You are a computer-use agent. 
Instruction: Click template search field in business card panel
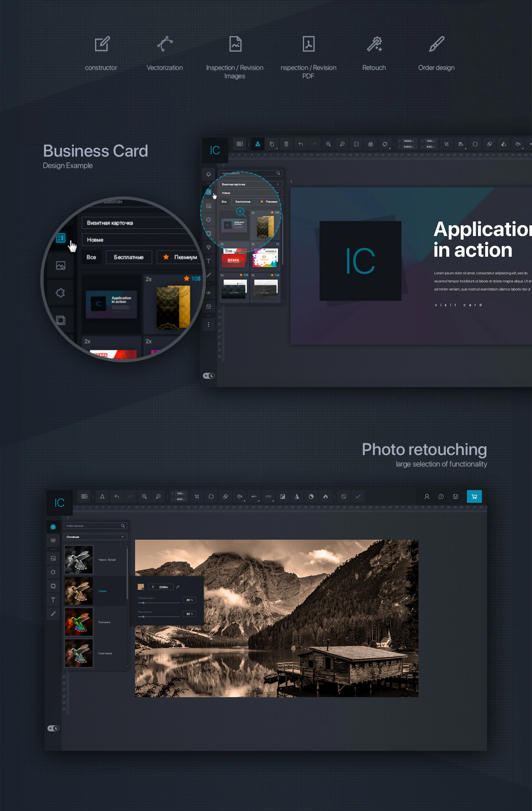(251, 173)
